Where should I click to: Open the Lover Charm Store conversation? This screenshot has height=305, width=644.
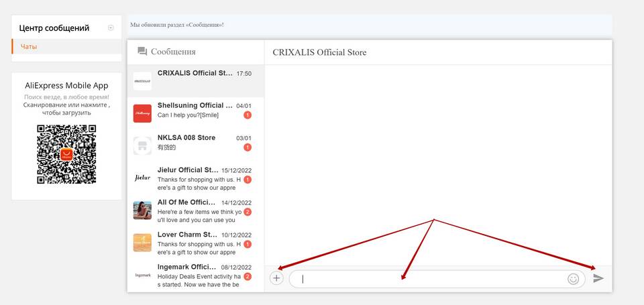click(x=196, y=243)
